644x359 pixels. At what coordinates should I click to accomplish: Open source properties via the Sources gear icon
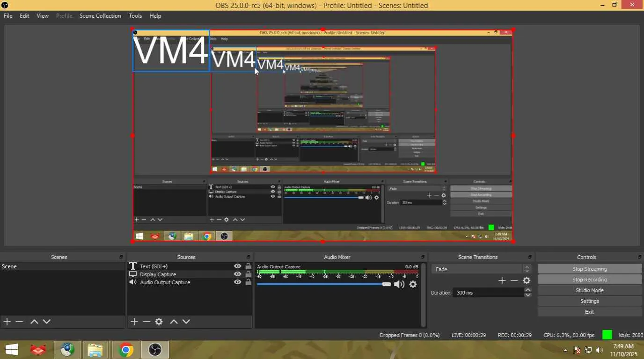coord(159,322)
